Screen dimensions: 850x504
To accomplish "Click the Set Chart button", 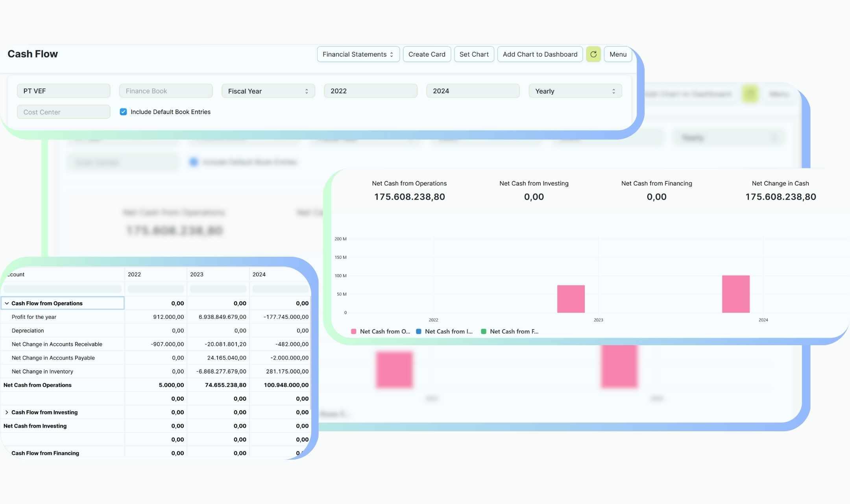I will point(474,54).
